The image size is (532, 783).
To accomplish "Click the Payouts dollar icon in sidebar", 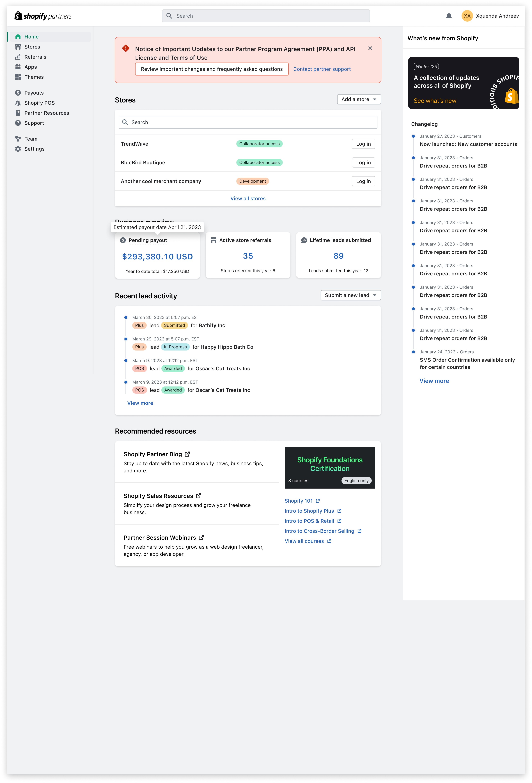I will [x=18, y=93].
